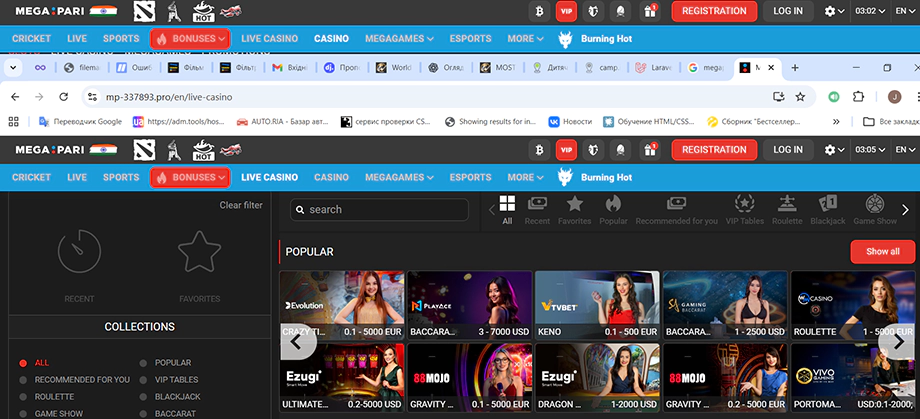Open the Game Show wheel icon category
920x419 pixels.
coord(875,204)
